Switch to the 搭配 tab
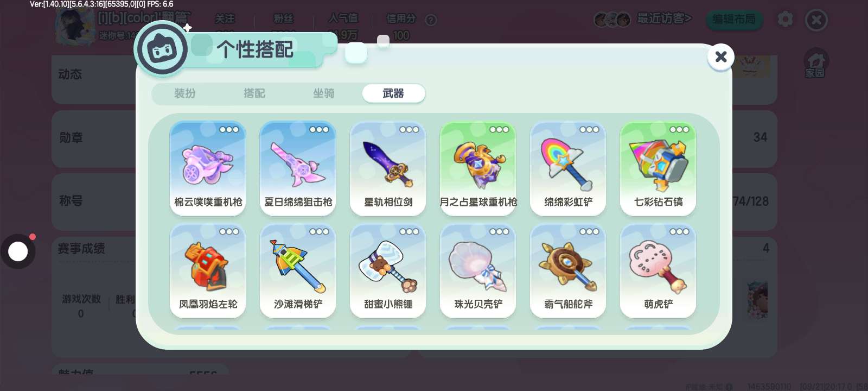868x391 pixels. (254, 93)
